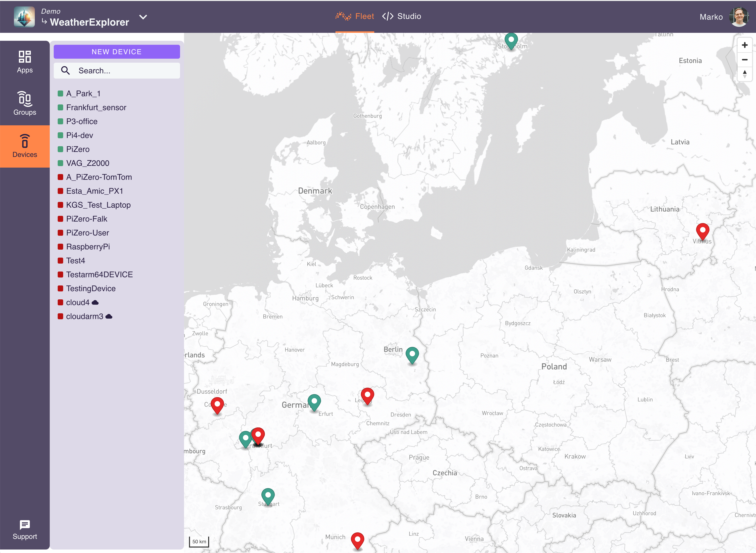Click the red pin near Munich
Viewport: 756px width, 553px height.
(357, 540)
